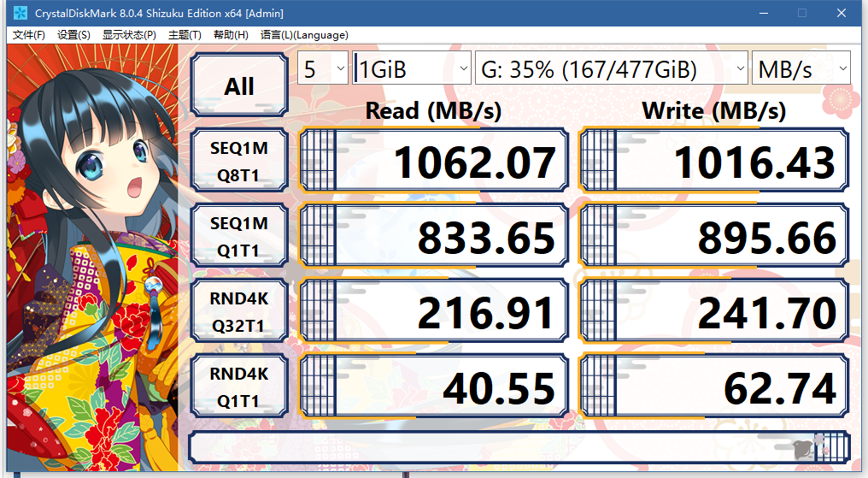868x478 pixels.
Task: Run all benchmarks with the All button
Action: pos(239,85)
